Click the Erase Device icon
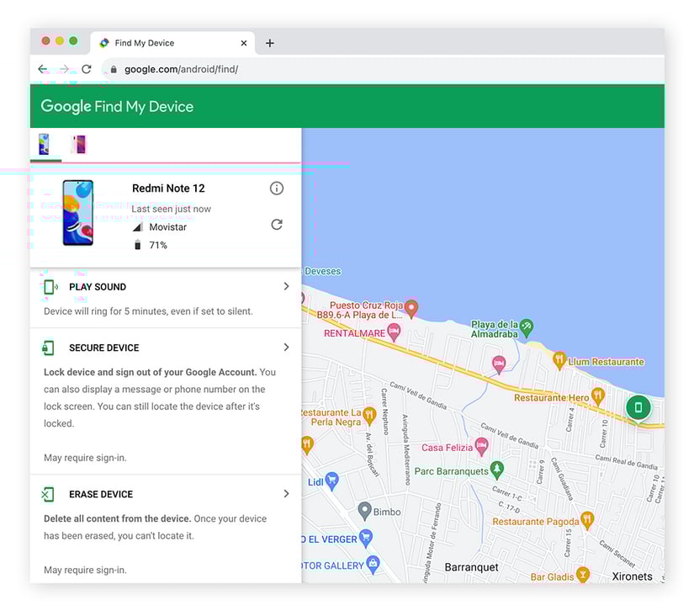This screenshot has height=616, width=694. [49, 494]
